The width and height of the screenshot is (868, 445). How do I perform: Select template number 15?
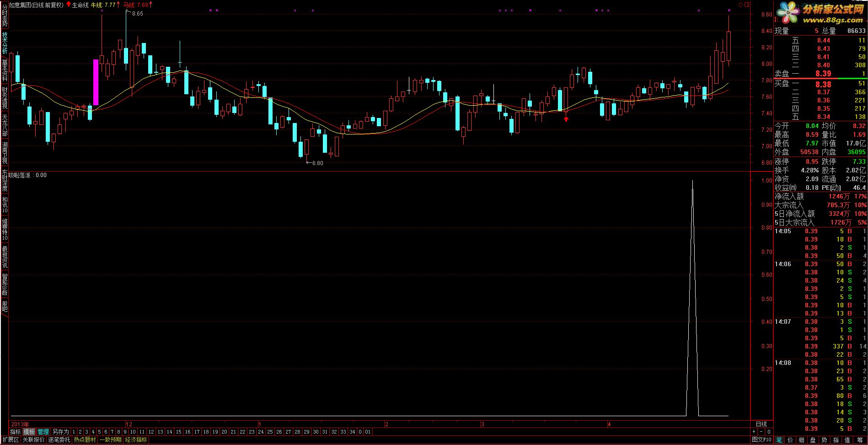[178, 432]
